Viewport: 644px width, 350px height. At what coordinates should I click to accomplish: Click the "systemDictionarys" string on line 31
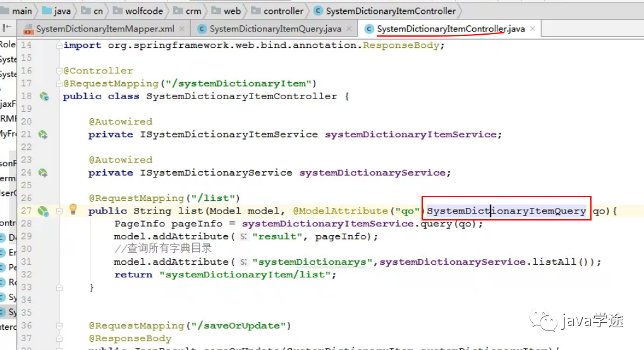point(312,262)
